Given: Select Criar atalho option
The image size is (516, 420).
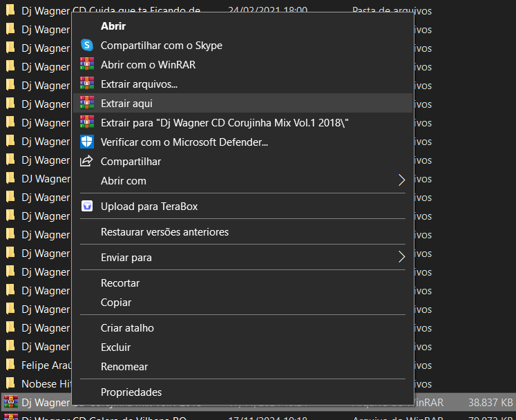Looking at the screenshot, I should (x=127, y=328).
